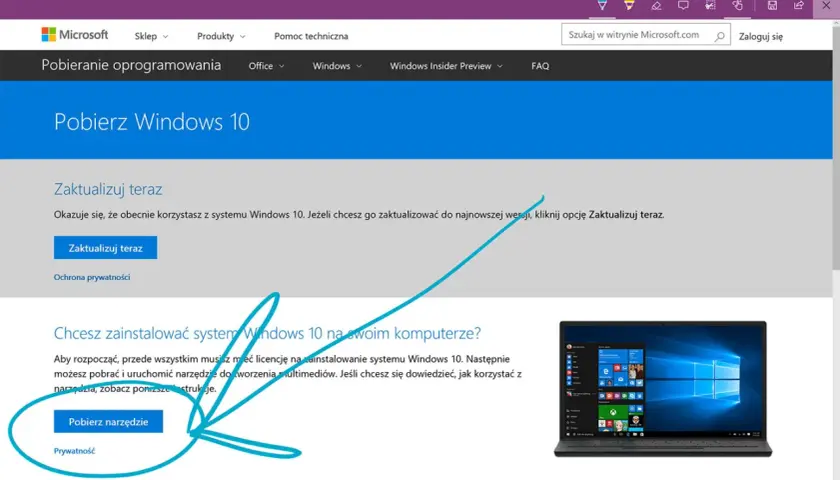
Task: Click the Zaktualizuj teraz button
Action: (106, 248)
